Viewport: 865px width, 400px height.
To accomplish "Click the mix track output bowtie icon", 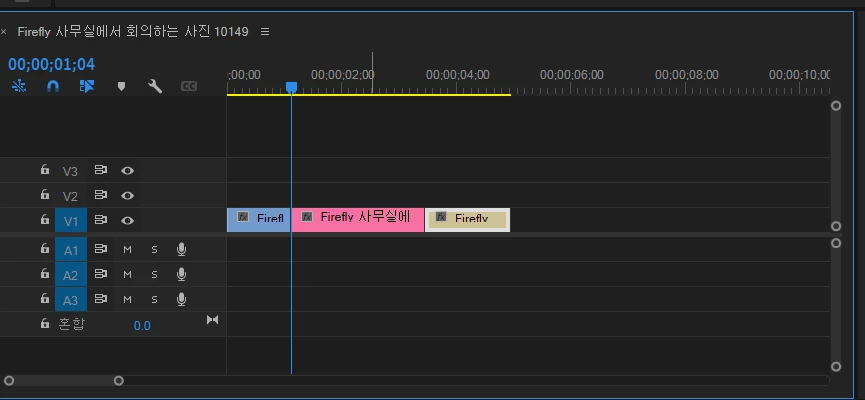I will pyautogui.click(x=212, y=319).
